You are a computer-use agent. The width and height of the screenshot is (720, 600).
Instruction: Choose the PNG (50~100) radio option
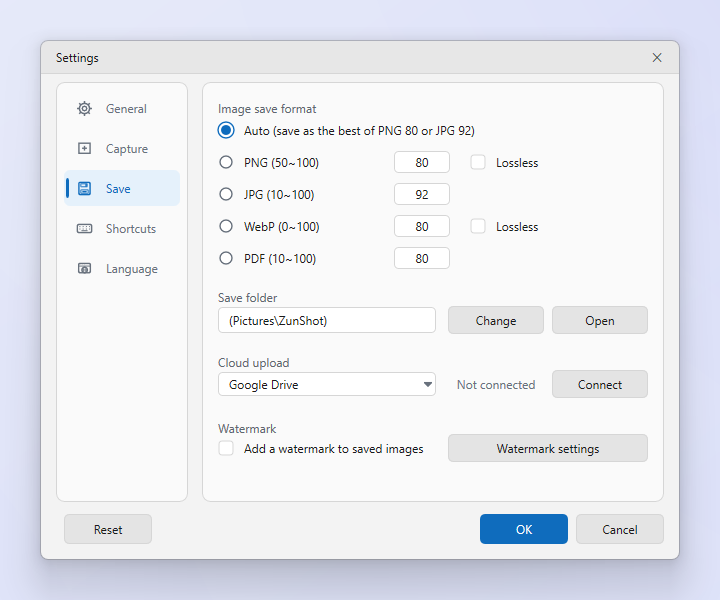(226, 162)
